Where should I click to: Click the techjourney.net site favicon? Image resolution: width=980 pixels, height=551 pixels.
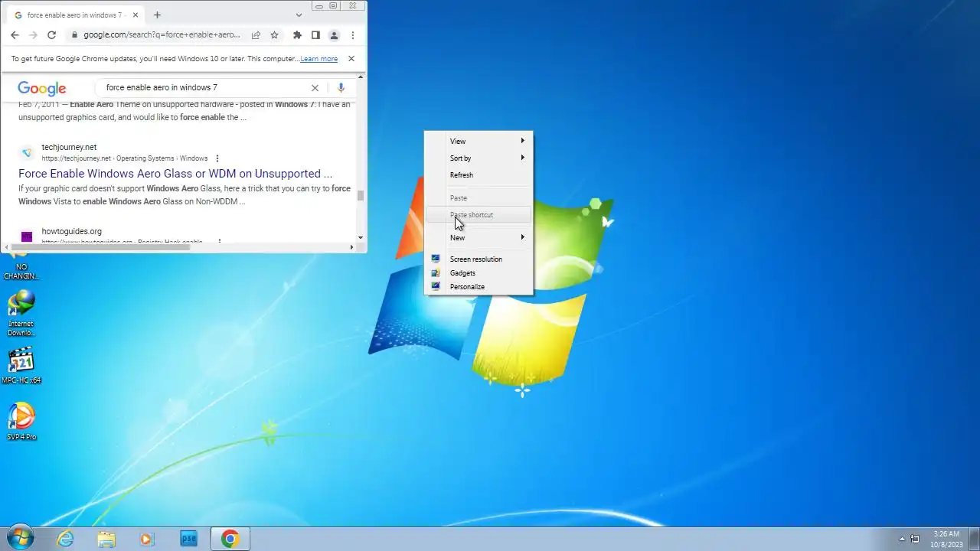27,152
